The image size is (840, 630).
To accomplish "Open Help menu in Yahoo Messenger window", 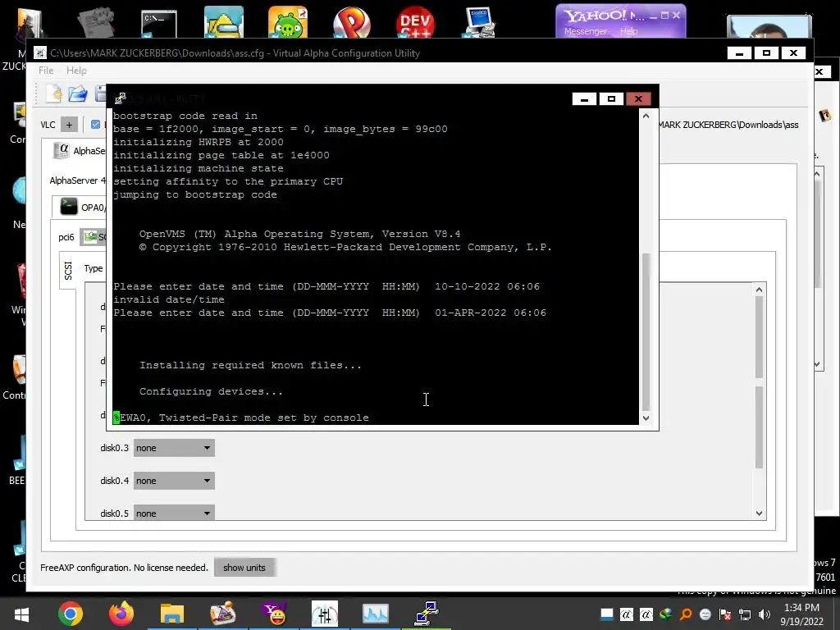I will [629, 31].
